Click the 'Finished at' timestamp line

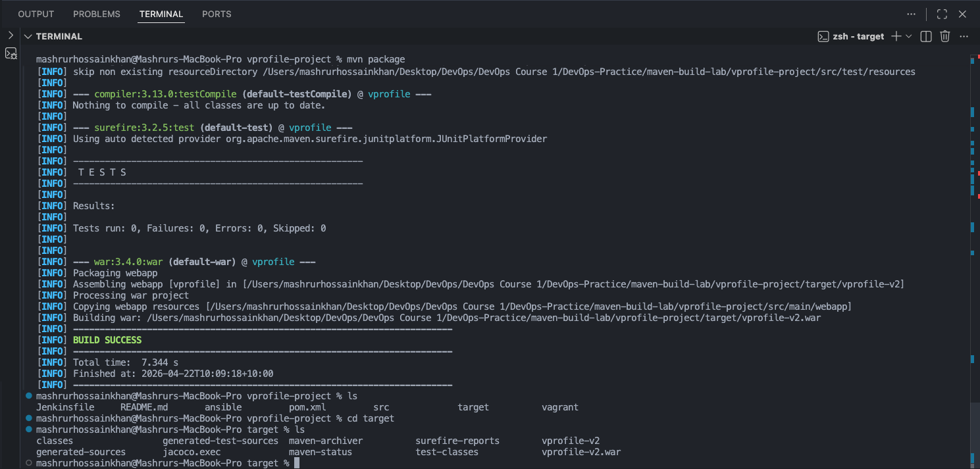173,374
